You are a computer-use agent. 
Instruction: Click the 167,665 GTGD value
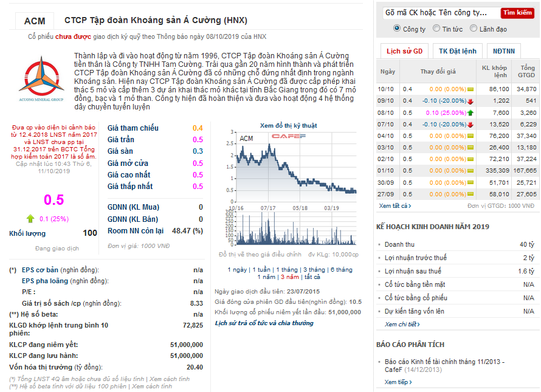click(525, 170)
